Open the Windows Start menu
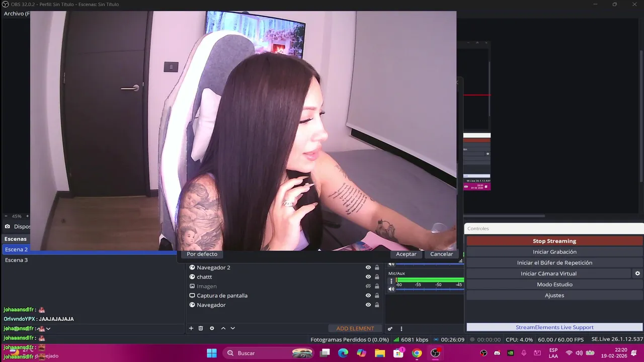 click(212, 353)
